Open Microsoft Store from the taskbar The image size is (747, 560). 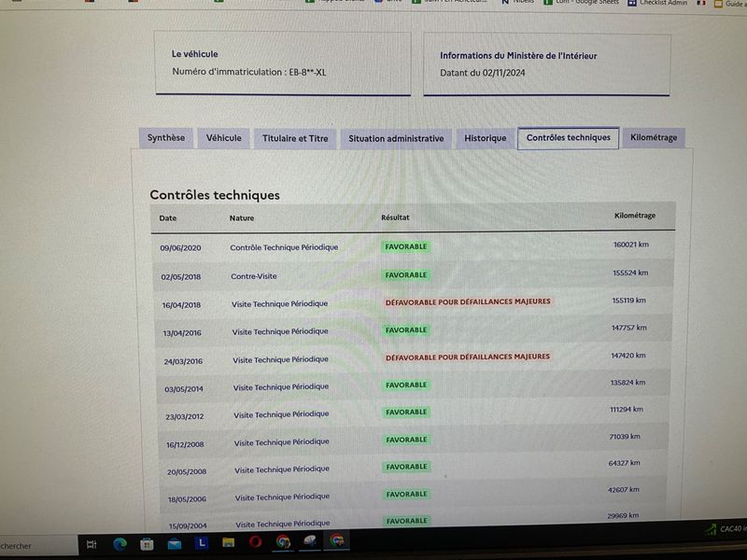(147, 543)
